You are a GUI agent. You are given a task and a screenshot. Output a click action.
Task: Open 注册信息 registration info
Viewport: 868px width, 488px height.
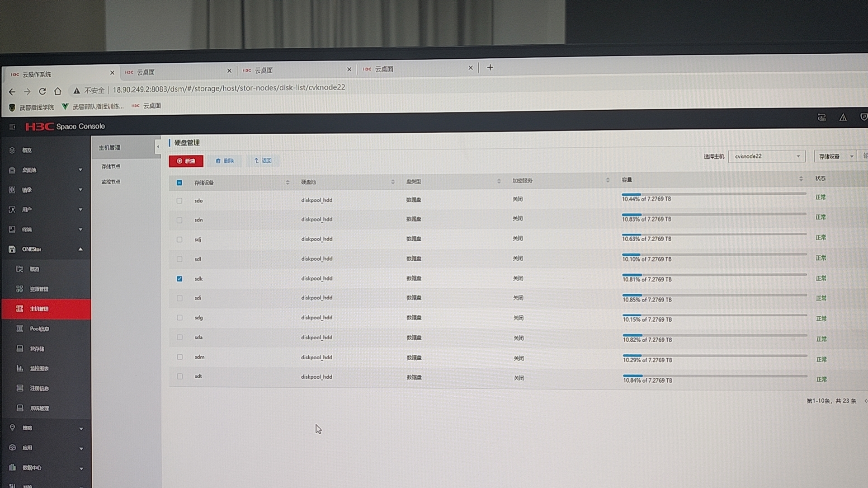pos(39,389)
